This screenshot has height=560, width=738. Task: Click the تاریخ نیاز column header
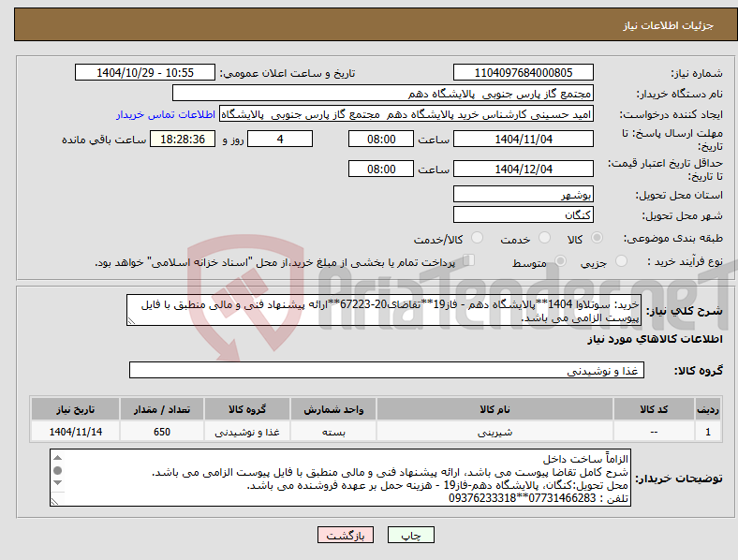pos(75,409)
